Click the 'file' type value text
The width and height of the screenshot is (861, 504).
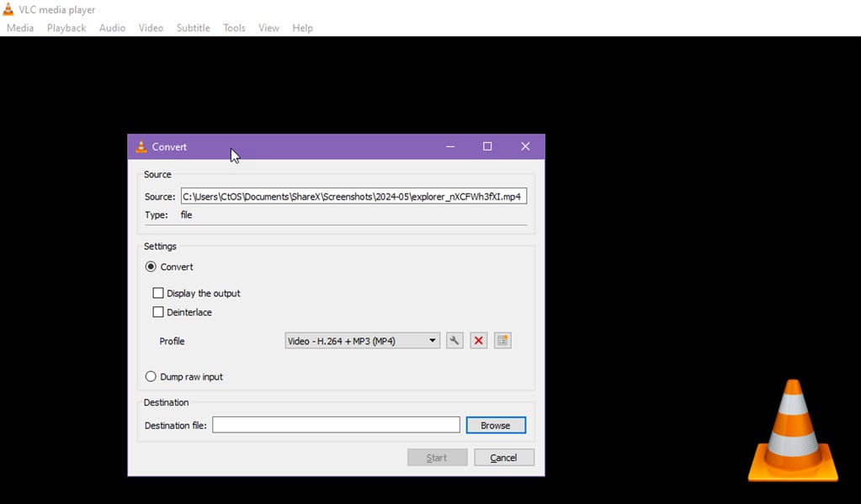click(x=187, y=215)
